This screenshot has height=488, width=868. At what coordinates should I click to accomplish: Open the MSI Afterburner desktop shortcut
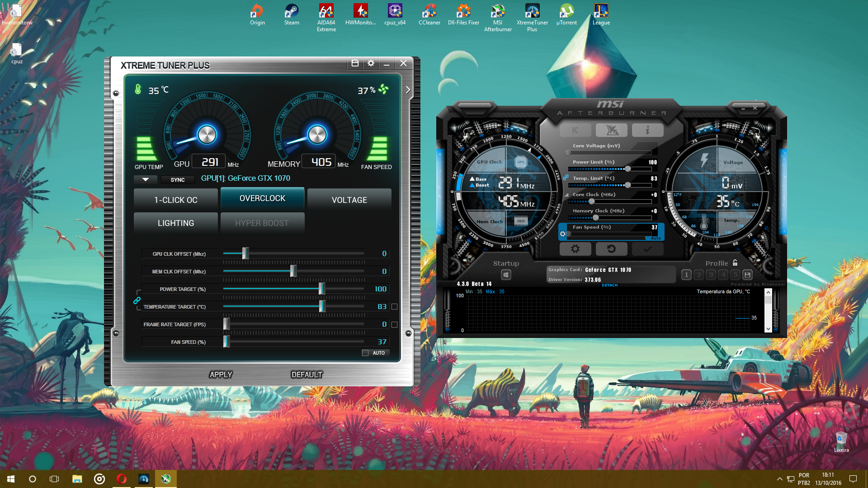(x=498, y=18)
